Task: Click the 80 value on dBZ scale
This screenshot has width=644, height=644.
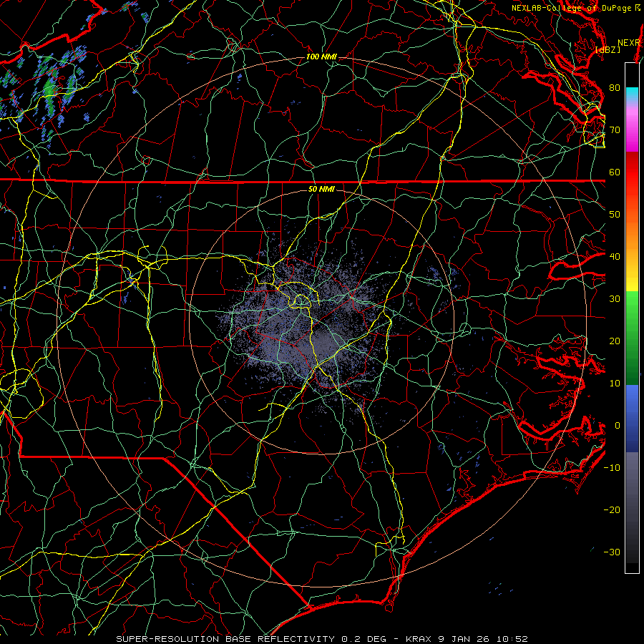Action: pos(615,87)
